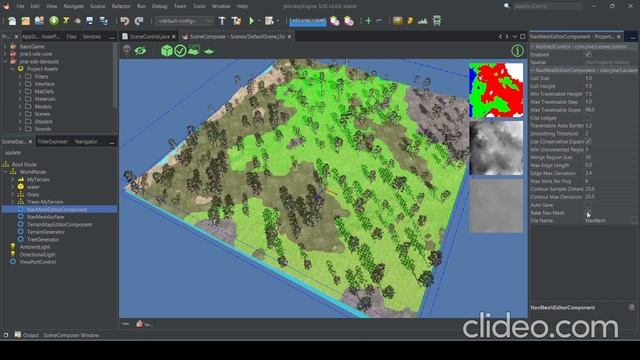Open the Refactor menu

121,6
